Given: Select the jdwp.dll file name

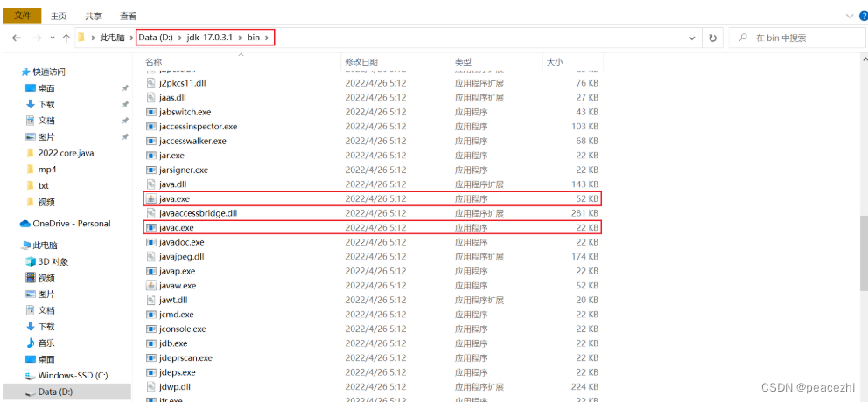Looking at the screenshot, I should coord(174,386).
